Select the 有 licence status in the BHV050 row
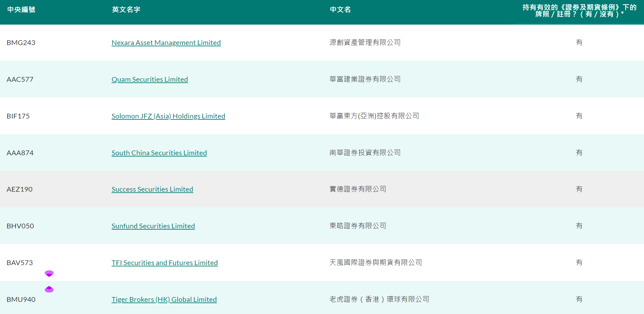 click(579, 226)
